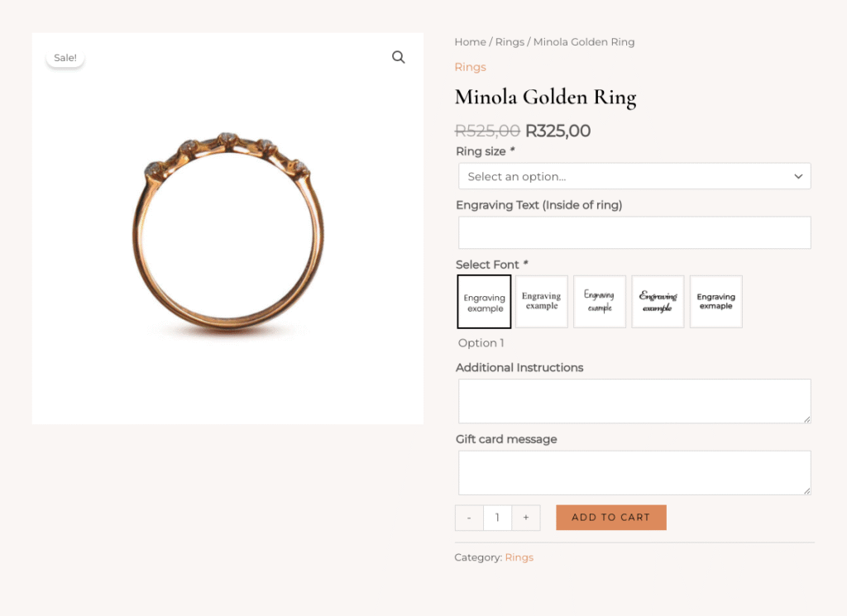Open the Ring size dropdown
847x616 pixels.
(x=634, y=176)
